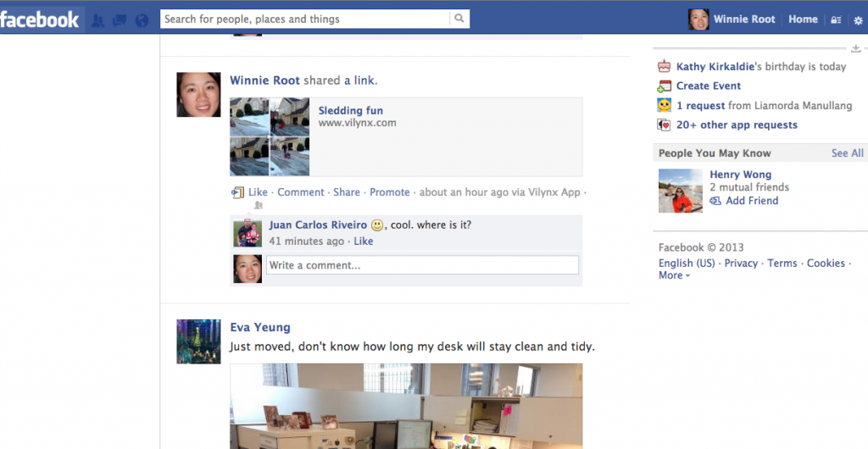
Task: Open privacy shortcuts lock icon
Action: [x=836, y=19]
